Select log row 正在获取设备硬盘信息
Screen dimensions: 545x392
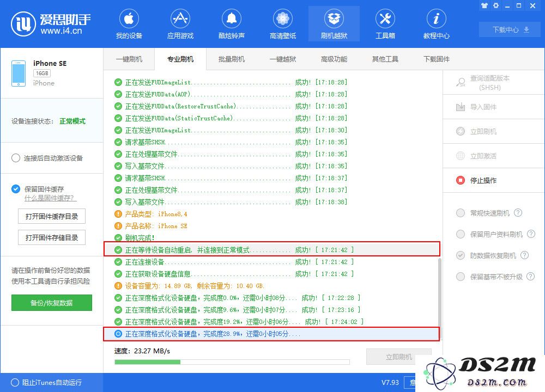click(272, 274)
